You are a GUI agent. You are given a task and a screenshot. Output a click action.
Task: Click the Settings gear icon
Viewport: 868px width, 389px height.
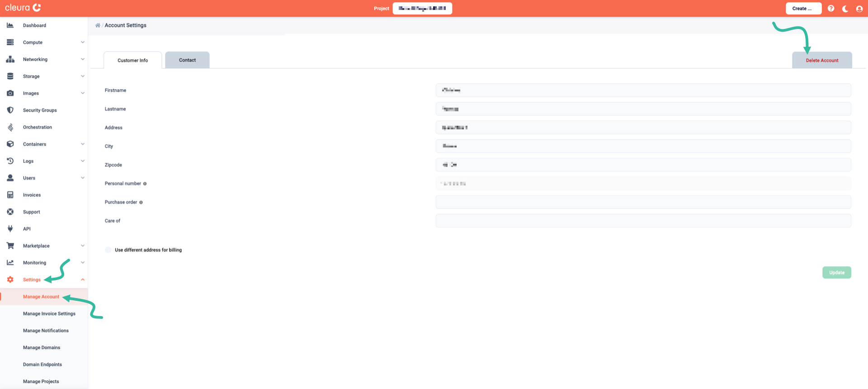[10, 280]
